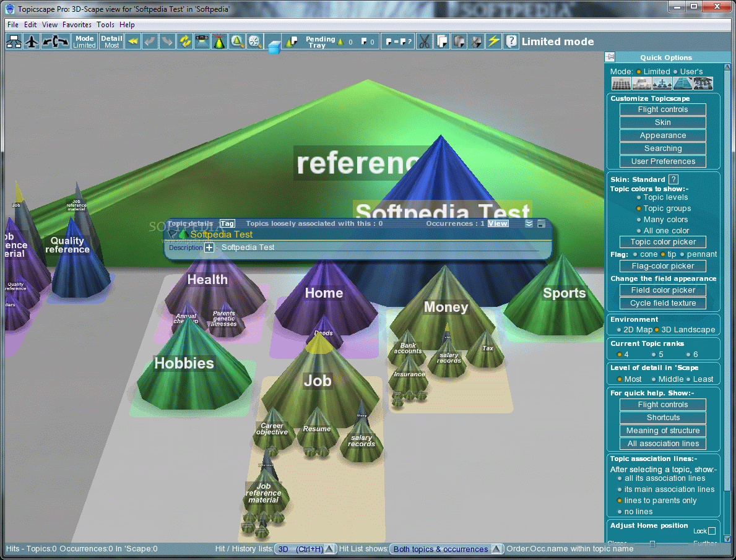This screenshot has height=560, width=736.
Task: Click the green cone with red rays
Action: (219, 42)
